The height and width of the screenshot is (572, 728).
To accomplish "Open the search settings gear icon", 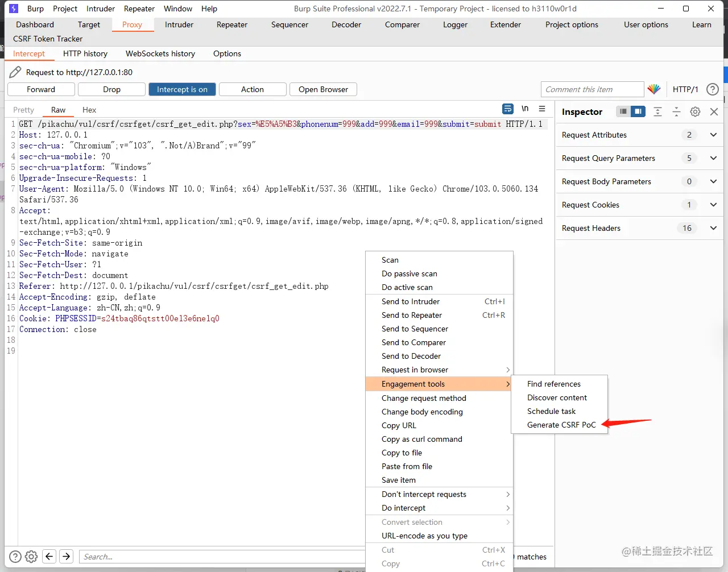I will click(31, 557).
